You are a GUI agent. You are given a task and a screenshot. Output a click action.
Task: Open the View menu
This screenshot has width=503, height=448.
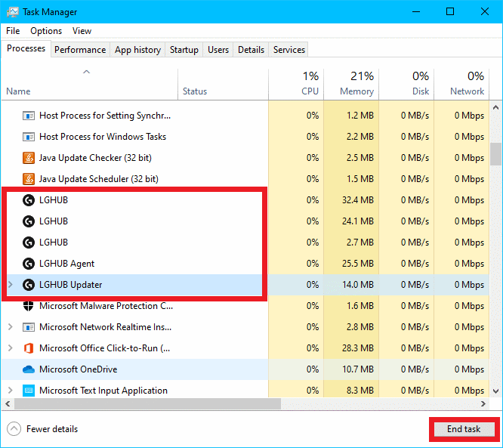[x=82, y=31]
